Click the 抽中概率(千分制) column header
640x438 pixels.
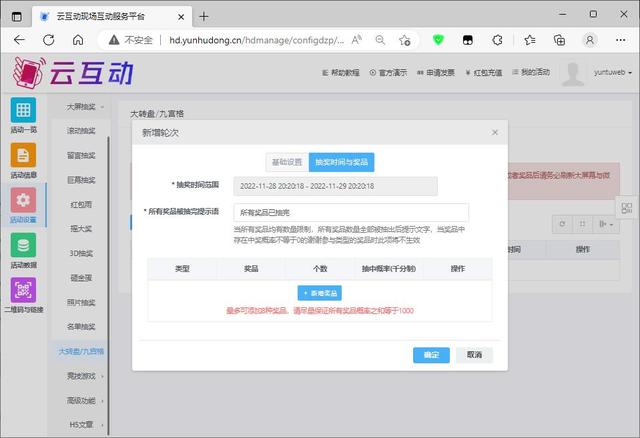point(389,269)
